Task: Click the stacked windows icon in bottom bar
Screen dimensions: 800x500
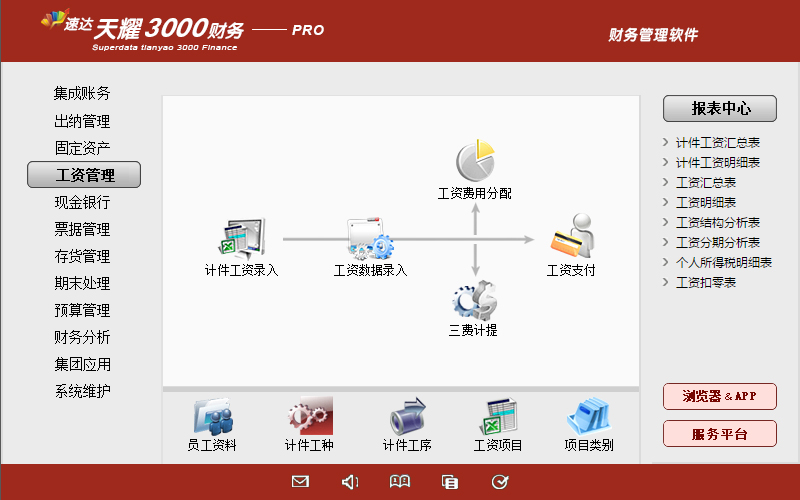Action: coord(449,482)
